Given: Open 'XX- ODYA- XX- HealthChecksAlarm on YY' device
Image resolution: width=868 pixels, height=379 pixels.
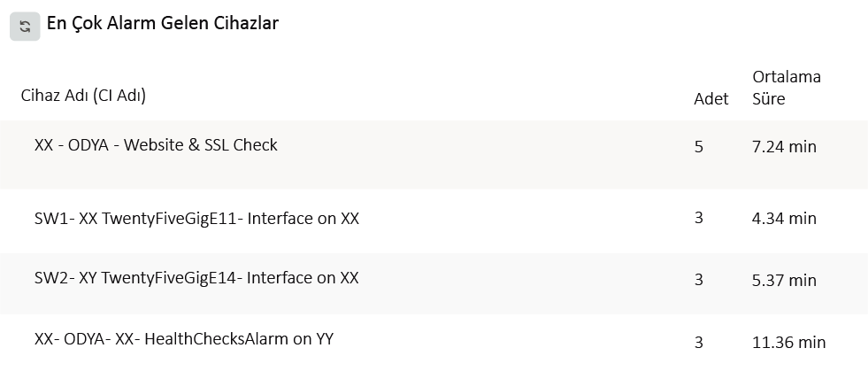Looking at the screenshot, I should tap(183, 339).
